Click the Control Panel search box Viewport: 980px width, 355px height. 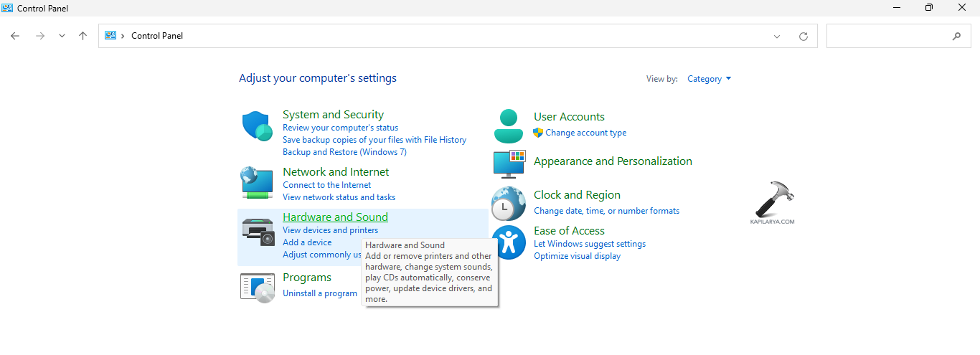coord(890,36)
